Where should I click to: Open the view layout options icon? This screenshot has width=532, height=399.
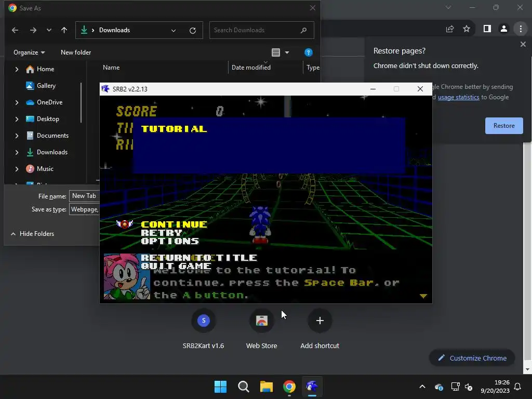pos(276,52)
